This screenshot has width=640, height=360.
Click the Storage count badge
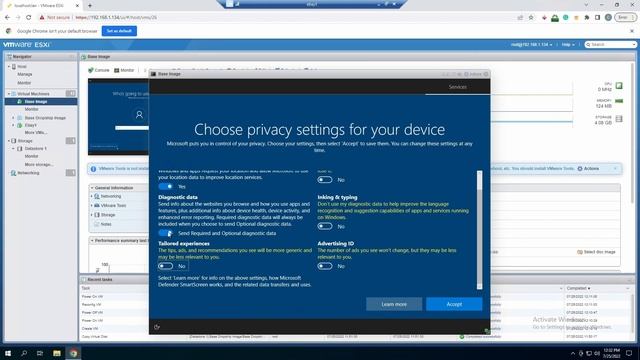click(71, 141)
